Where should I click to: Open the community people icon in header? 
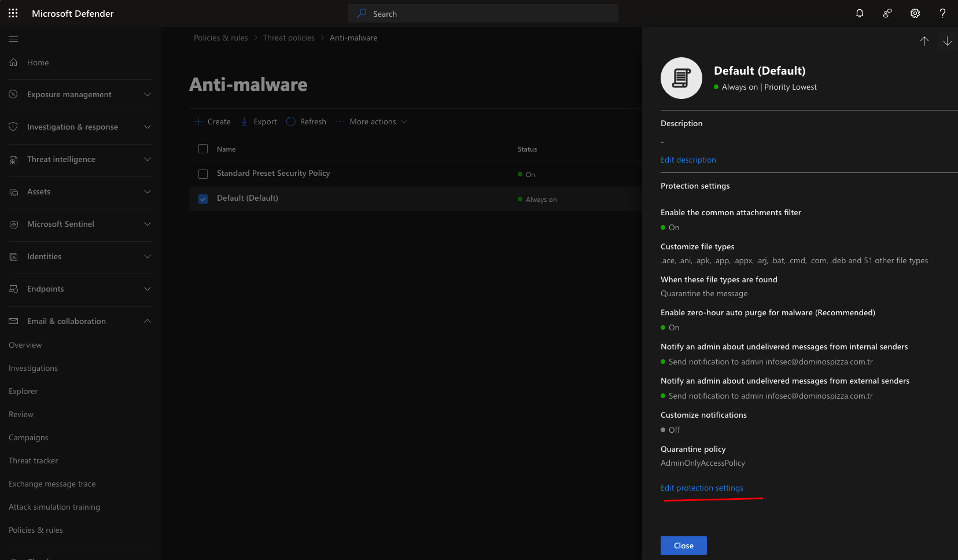pos(887,13)
